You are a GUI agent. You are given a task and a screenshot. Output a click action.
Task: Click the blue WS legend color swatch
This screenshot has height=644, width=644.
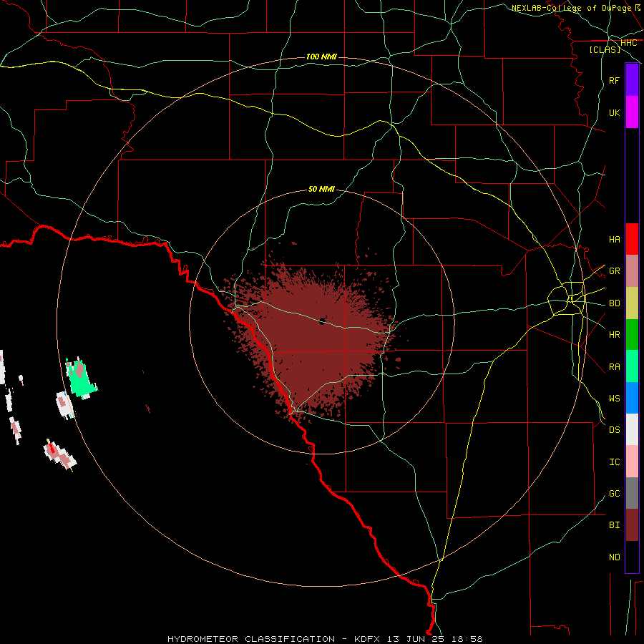632,398
